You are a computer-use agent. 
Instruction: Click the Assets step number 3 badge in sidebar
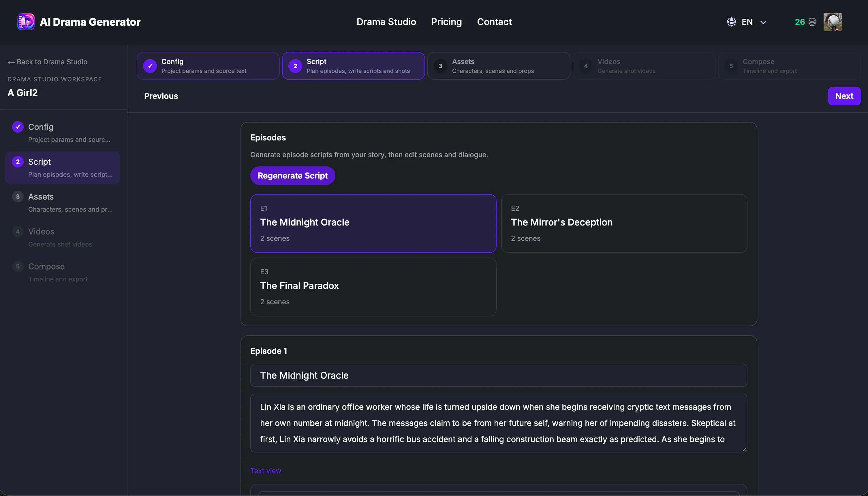coord(18,197)
